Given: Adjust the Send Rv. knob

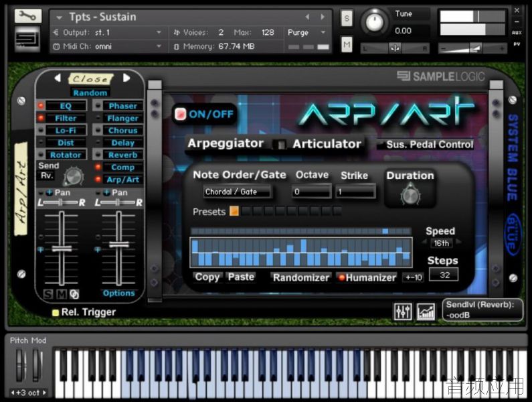Looking at the screenshot, I should pos(74,176).
